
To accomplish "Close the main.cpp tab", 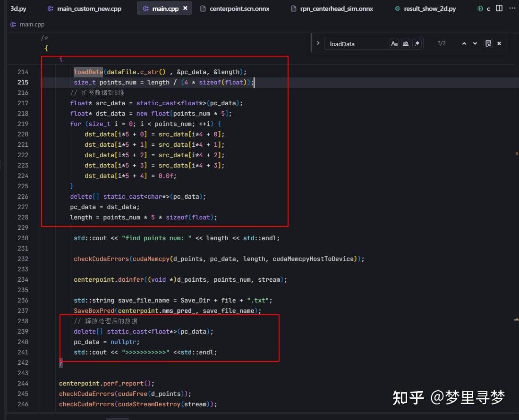I will tap(185, 8).
